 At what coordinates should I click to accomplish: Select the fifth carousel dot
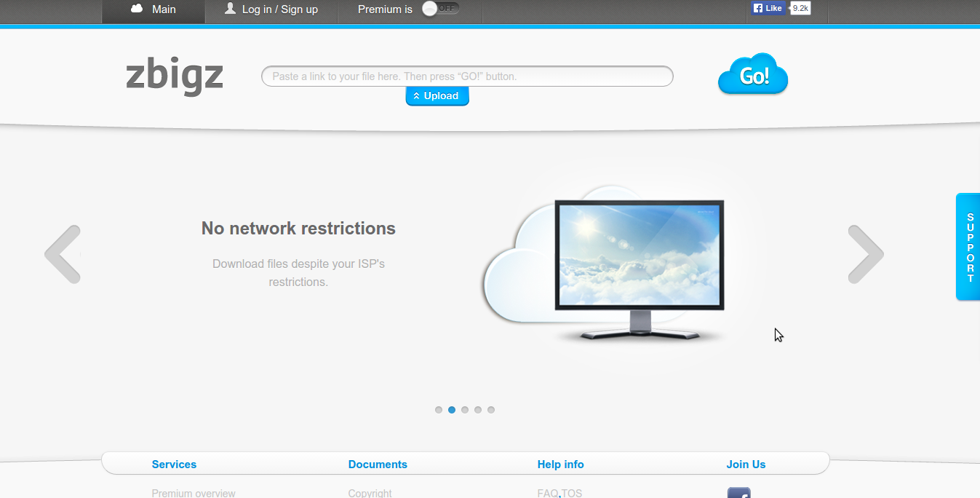(x=491, y=410)
